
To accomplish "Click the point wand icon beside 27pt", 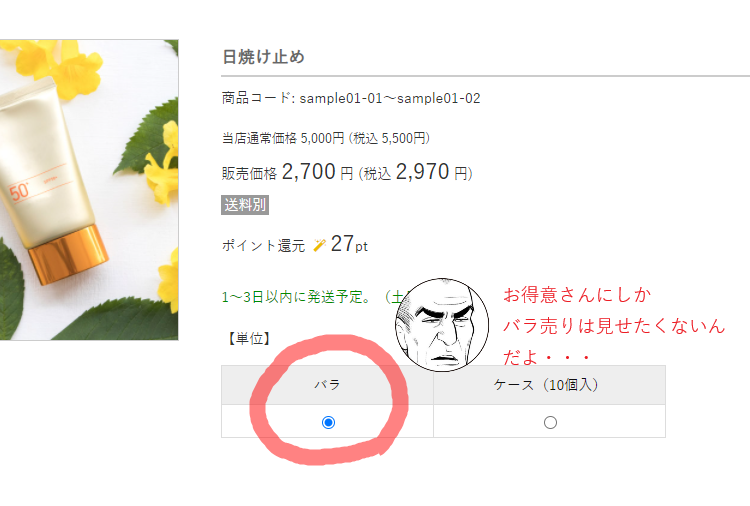I will (319, 245).
